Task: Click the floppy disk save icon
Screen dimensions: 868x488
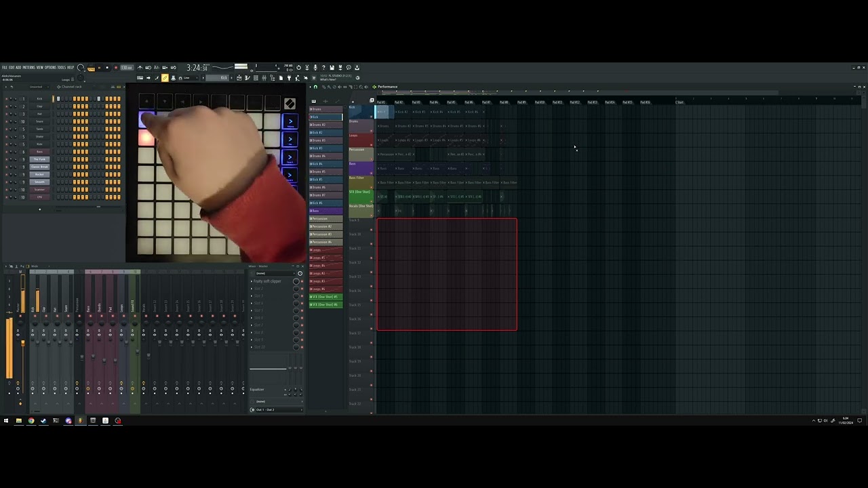Action: [x=332, y=67]
